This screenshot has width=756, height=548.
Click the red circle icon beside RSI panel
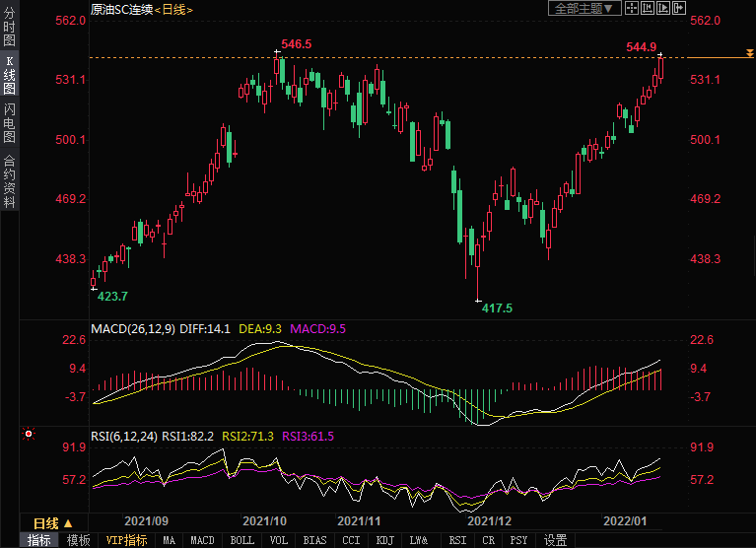[x=29, y=434]
